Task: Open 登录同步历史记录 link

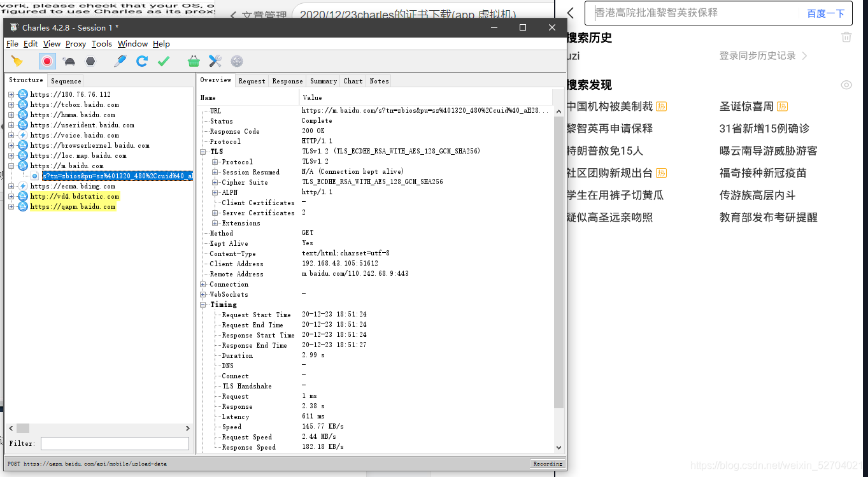Action: coord(764,56)
